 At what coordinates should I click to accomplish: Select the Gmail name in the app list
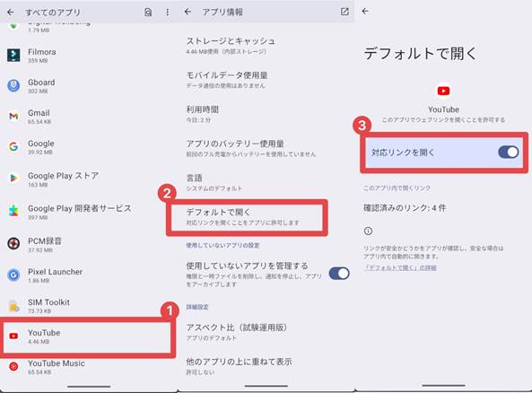tap(39, 113)
